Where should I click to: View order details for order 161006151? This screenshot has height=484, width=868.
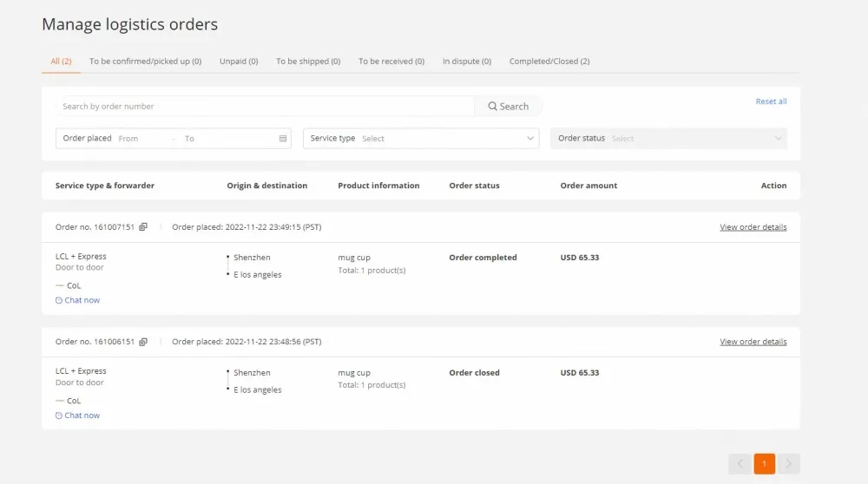point(753,342)
